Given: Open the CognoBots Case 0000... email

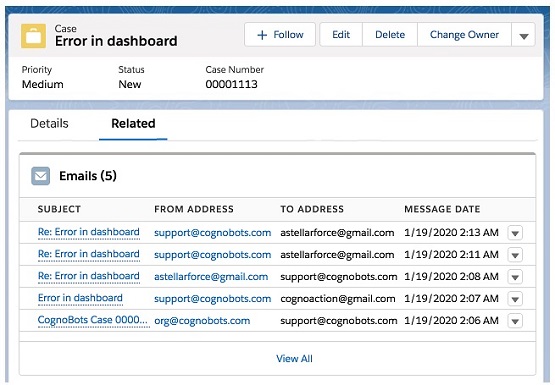Looking at the screenshot, I should pos(92,320).
